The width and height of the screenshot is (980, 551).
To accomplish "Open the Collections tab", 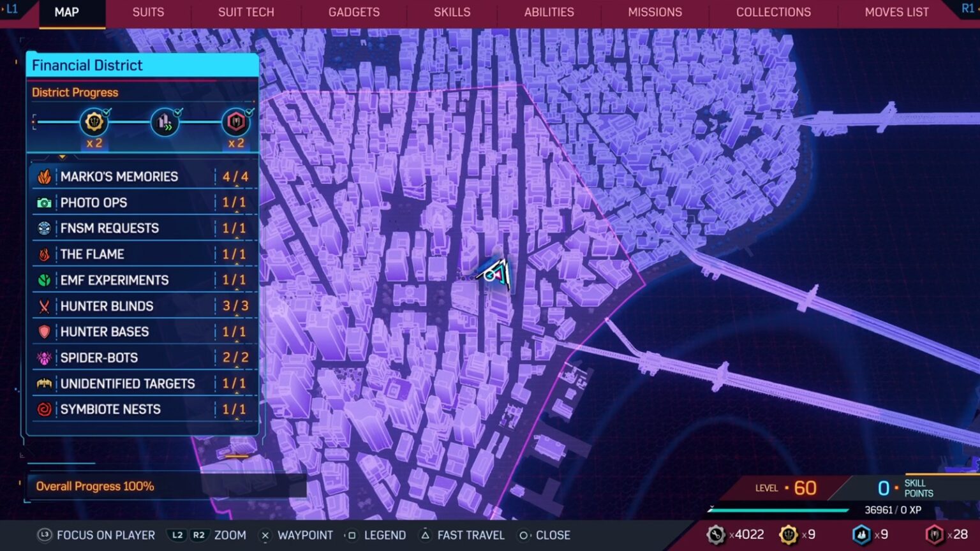I will pos(774,12).
